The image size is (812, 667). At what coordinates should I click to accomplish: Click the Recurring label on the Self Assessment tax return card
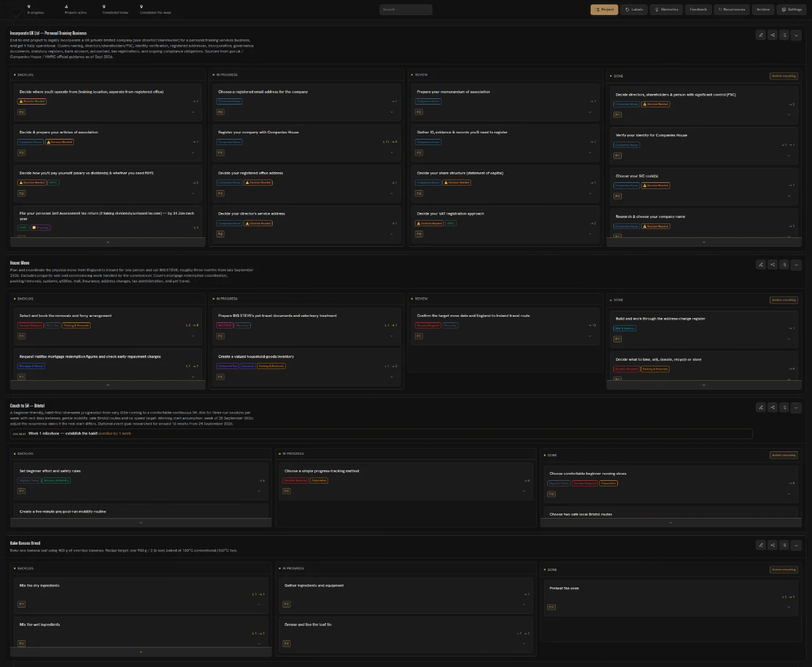(x=41, y=227)
